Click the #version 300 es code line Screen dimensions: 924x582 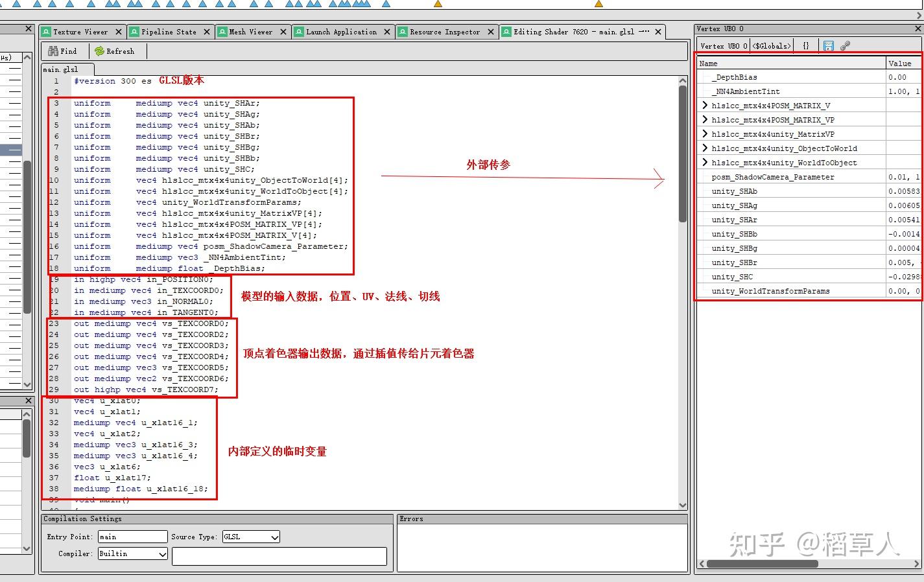[x=112, y=81]
